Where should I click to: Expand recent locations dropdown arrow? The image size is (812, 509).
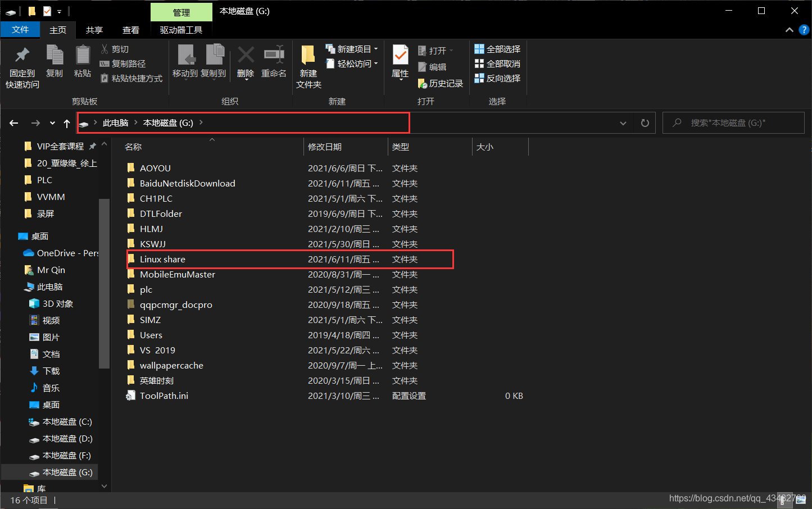(52, 123)
